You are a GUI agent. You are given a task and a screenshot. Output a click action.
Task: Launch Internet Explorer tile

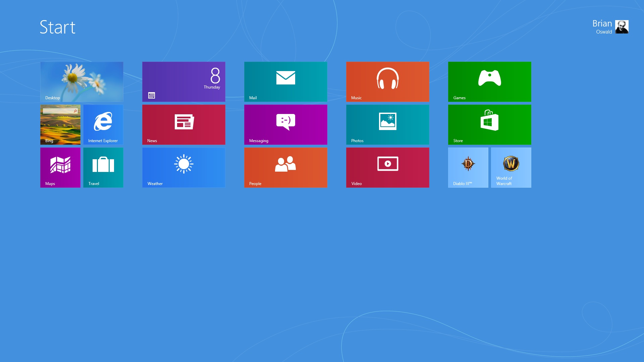(103, 124)
